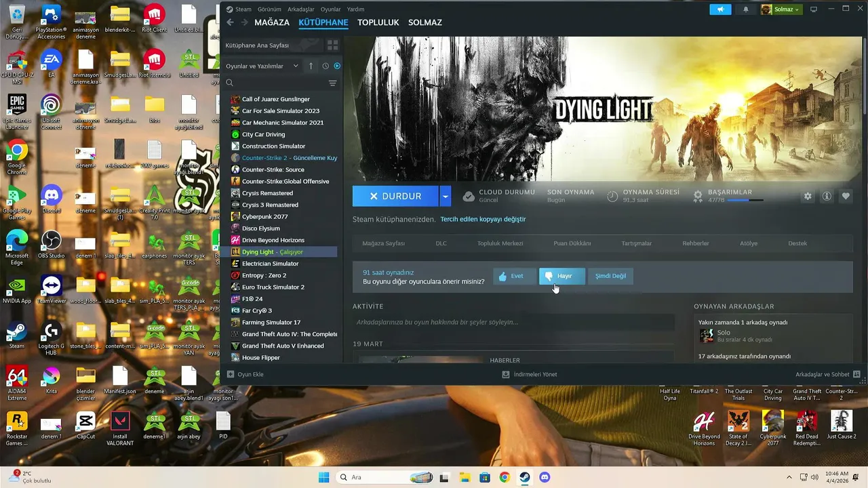Filter library by recent activity clock
Viewport: 868px width, 488px height.
pyautogui.click(x=325, y=66)
